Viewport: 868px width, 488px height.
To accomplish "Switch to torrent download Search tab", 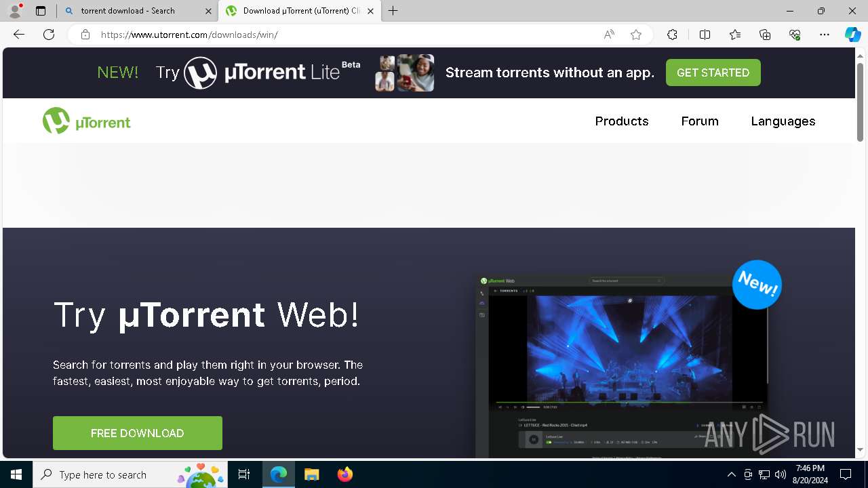I will (x=138, y=11).
